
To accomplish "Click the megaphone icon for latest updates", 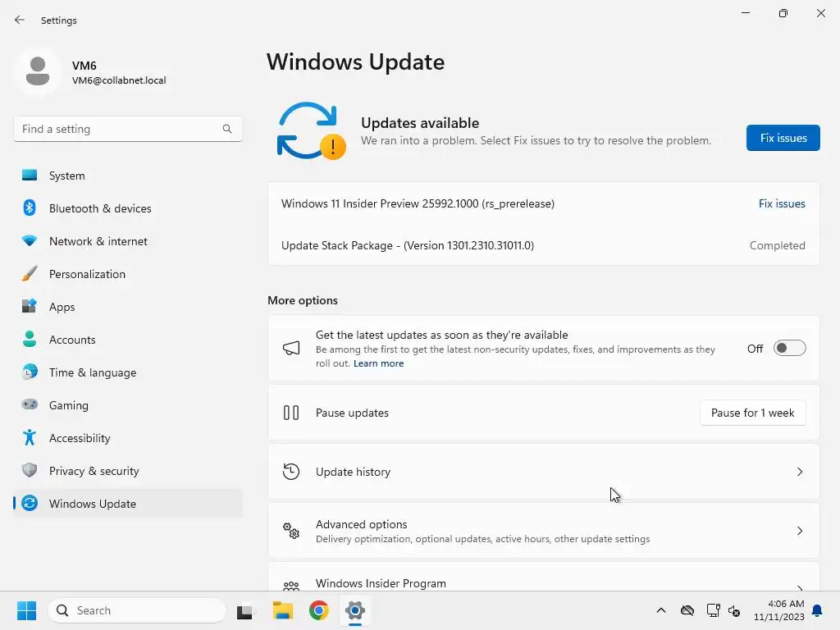I will (x=291, y=348).
